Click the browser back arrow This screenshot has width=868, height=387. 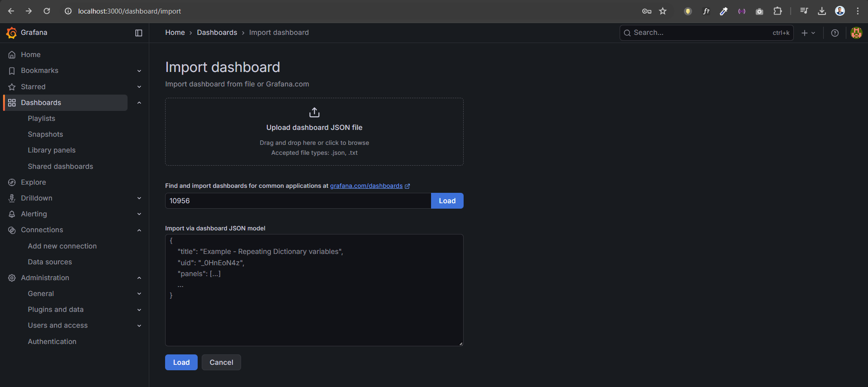click(x=11, y=11)
